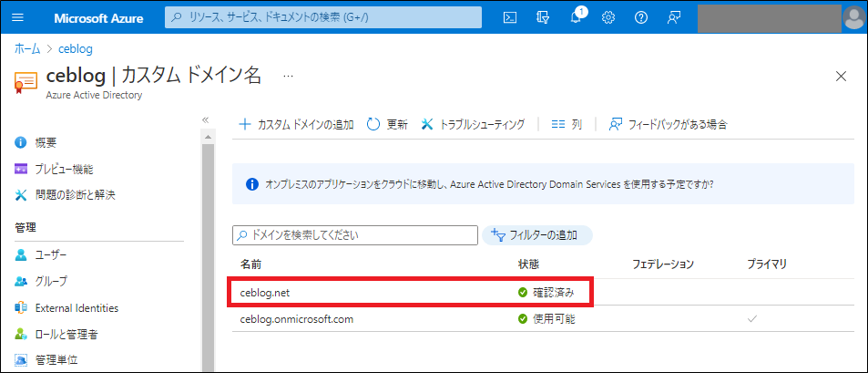Click the グループ people icon
The height and width of the screenshot is (373, 868).
(x=21, y=281)
